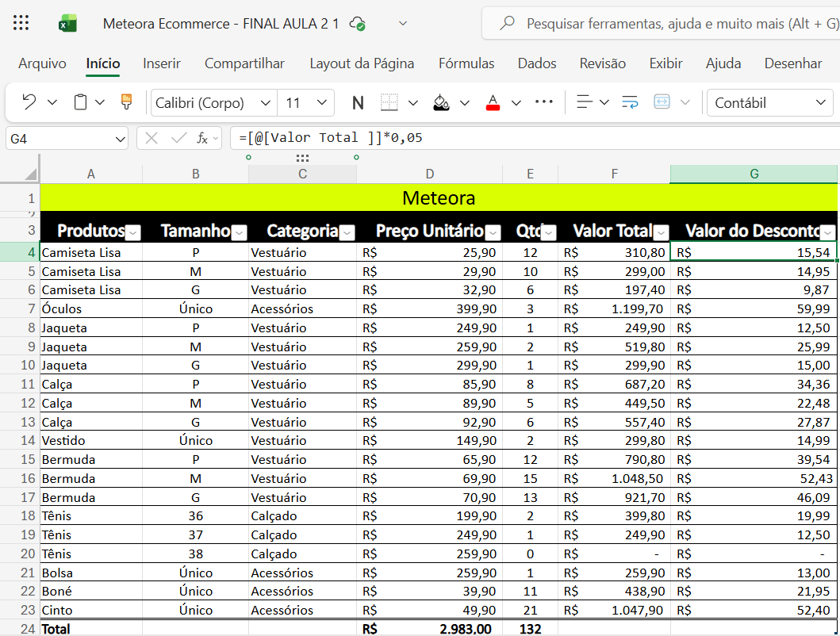Expand the Name Box G4 dropdown
The image size is (840, 636).
(x=120, y=140)
